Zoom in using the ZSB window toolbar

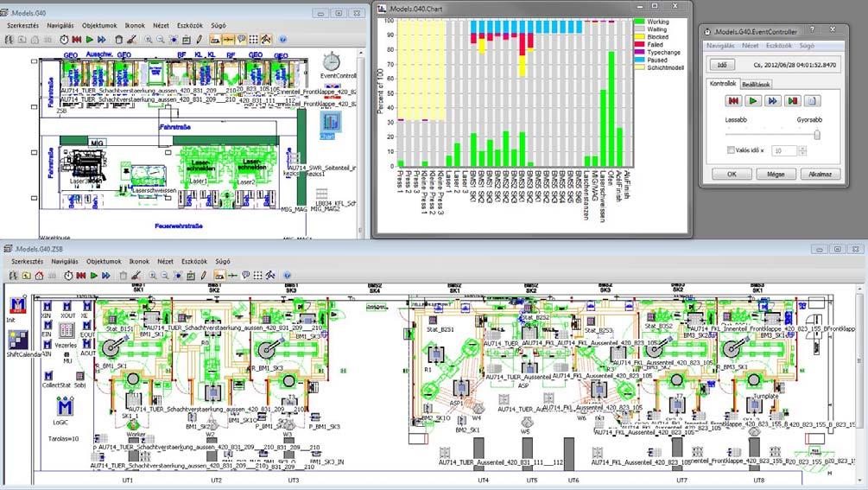tap(153, 276)
